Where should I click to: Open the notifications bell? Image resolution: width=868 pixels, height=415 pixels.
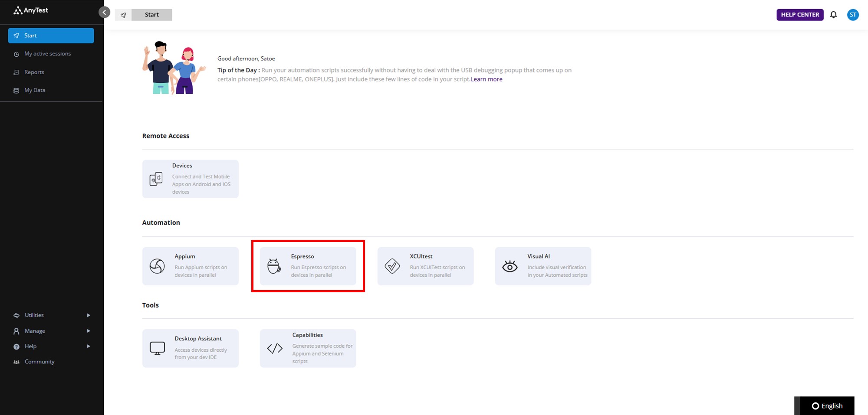(x=833, y=15)
